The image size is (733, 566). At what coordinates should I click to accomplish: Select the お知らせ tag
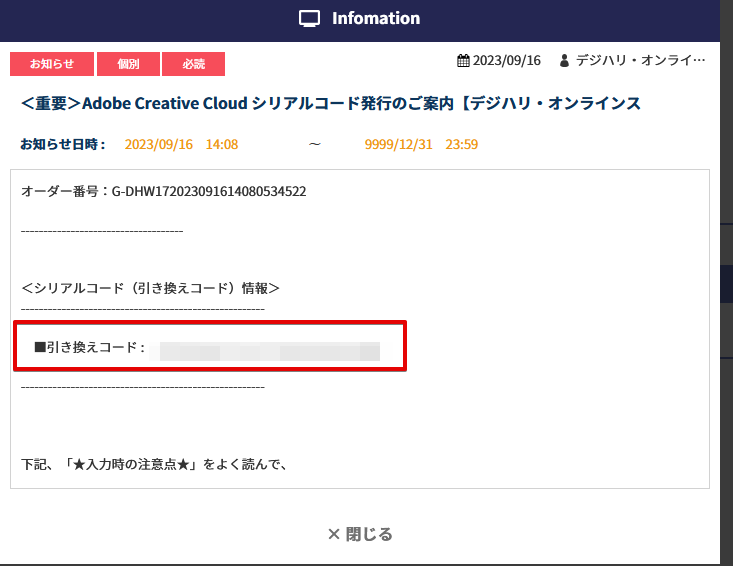point(52,64)
